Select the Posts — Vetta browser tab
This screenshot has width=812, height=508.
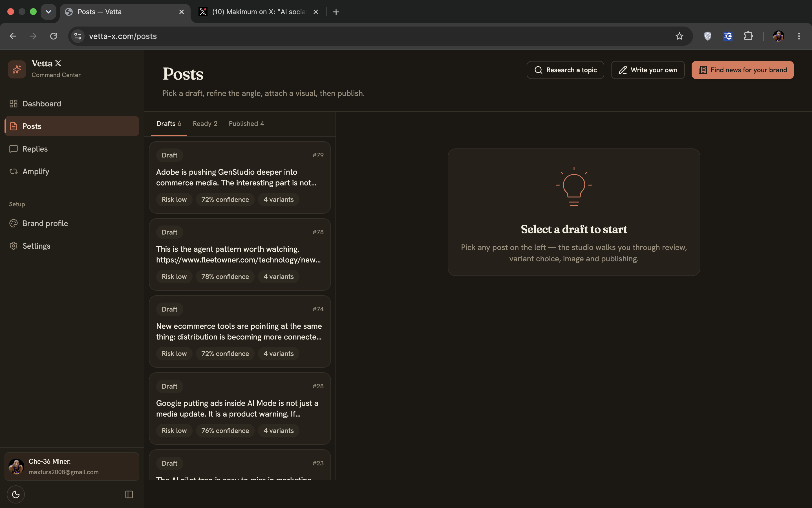125,12
